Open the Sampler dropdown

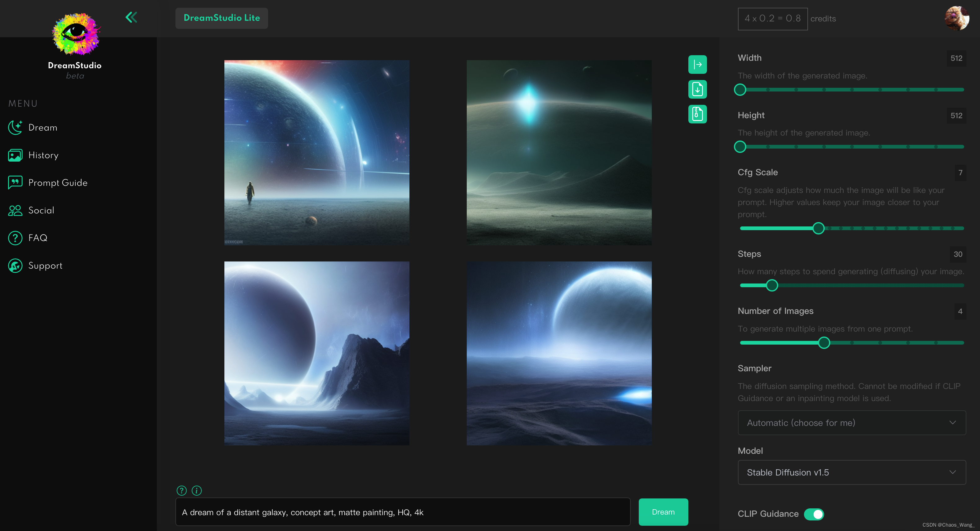pyautogui.click(x=851, y=422)
